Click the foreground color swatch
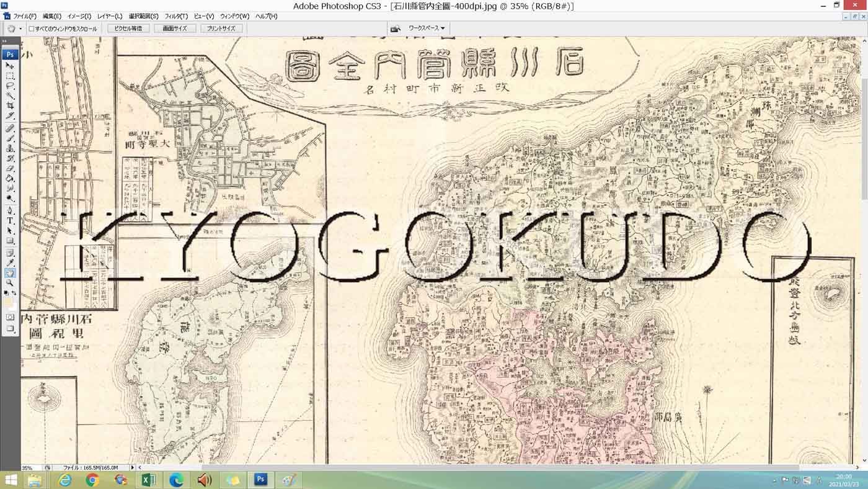The image size is (868, 489). point(8,302)
